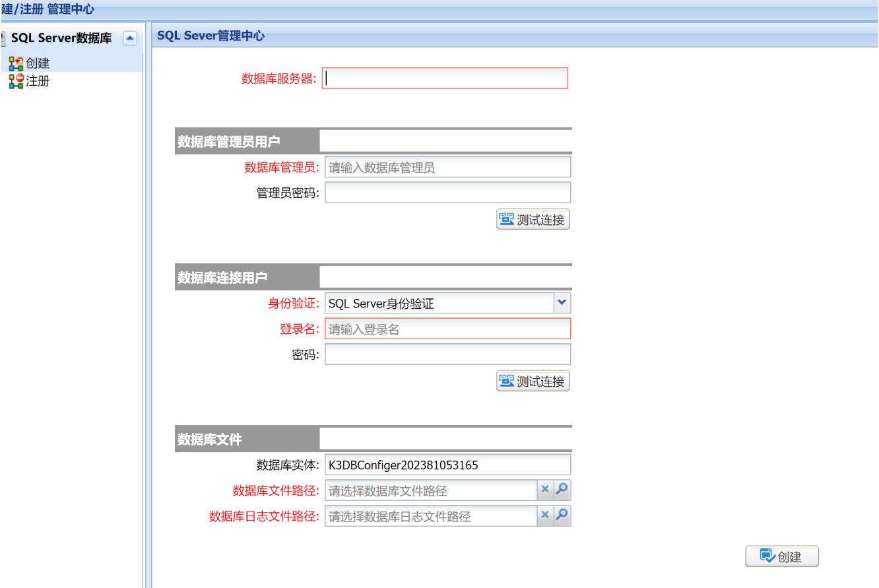The image size is (879, 588).
Task: Click 测试连接 under 数据库连接用户 密码
Action: click(x=533, y=381)
